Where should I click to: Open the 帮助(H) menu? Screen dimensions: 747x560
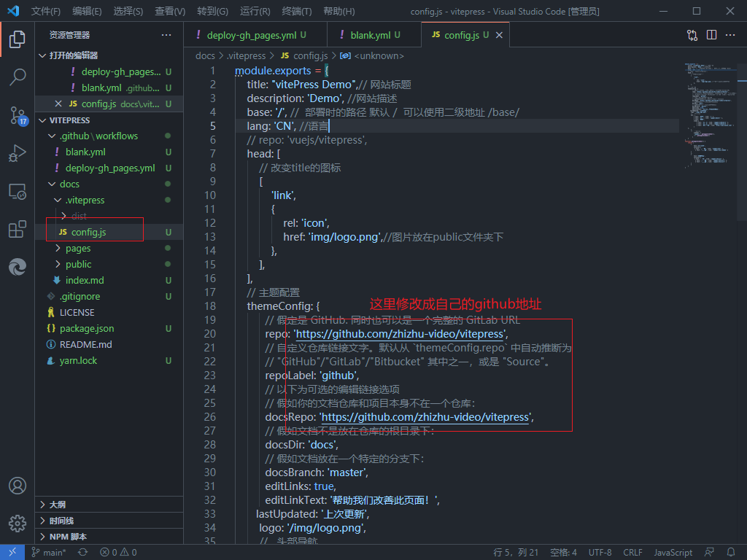338,11
